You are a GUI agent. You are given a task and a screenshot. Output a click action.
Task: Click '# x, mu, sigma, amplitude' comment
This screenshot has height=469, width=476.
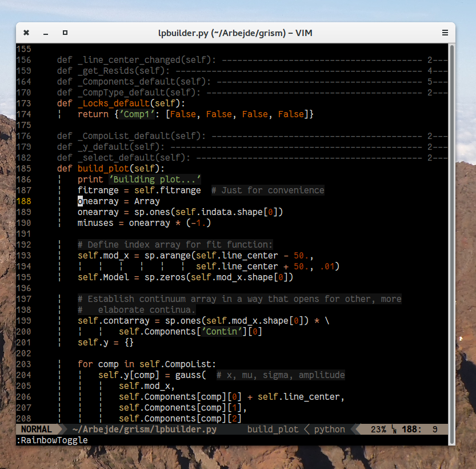pyautogui.click(x=281, y=375)
